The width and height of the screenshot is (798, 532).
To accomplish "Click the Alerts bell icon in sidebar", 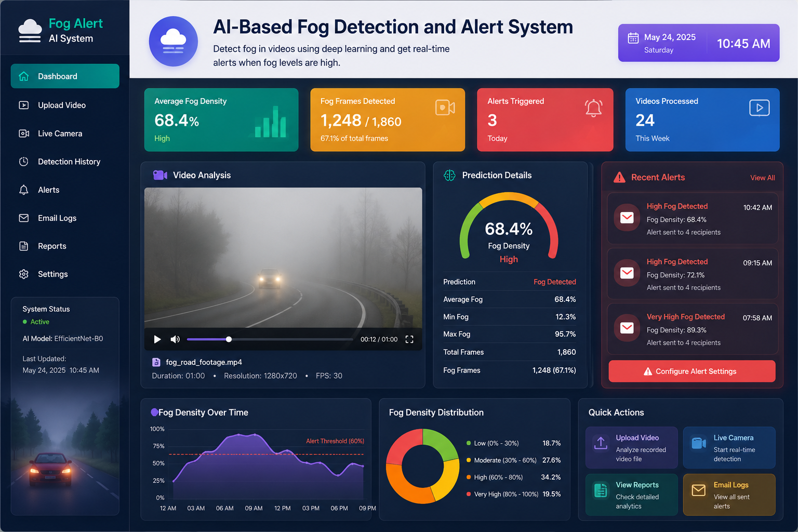I will click(x=24, y=190).
